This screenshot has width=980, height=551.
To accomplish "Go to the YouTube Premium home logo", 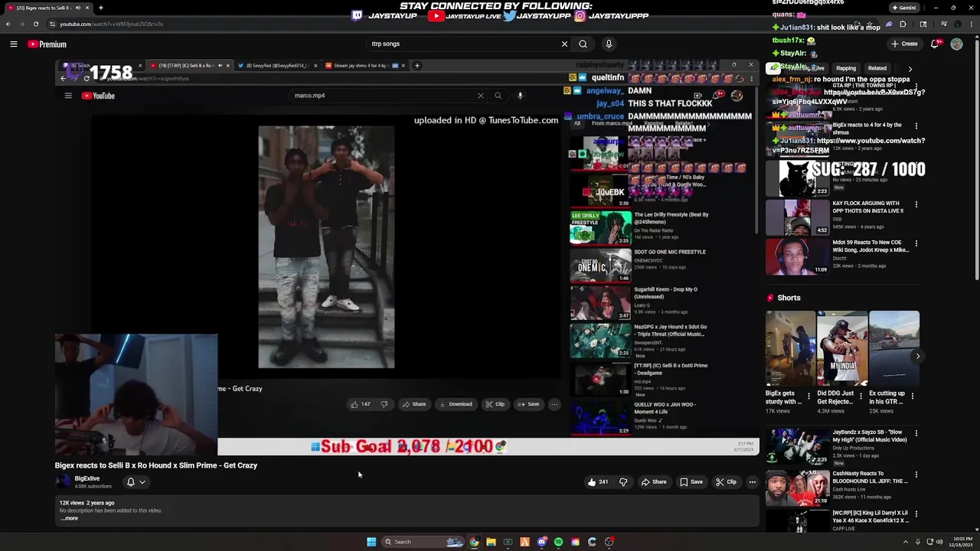I will click(x=47, y=44).
